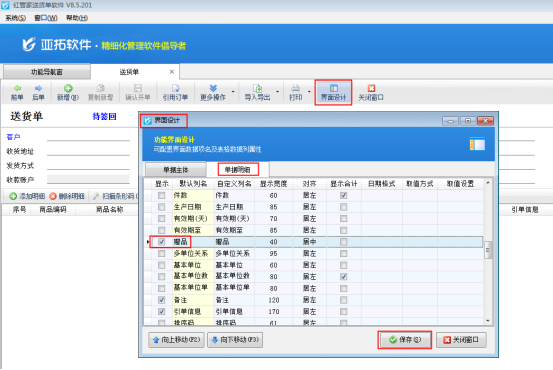Click the 删除明细 delete icon
The width and height of the screenshot is (553, 370).
point(53,196)
